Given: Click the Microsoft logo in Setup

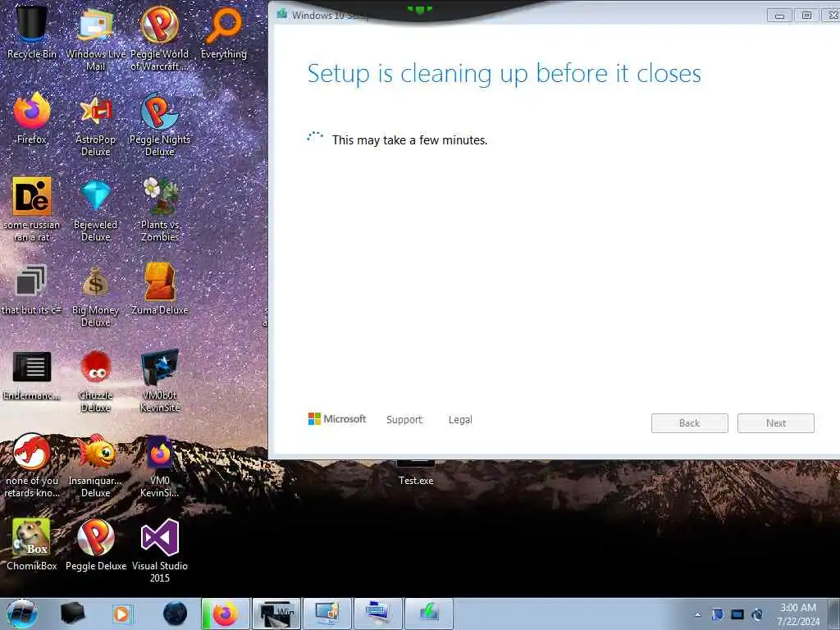Looking at the screenshot, I should pyautogui.click(x=337, y=419).
